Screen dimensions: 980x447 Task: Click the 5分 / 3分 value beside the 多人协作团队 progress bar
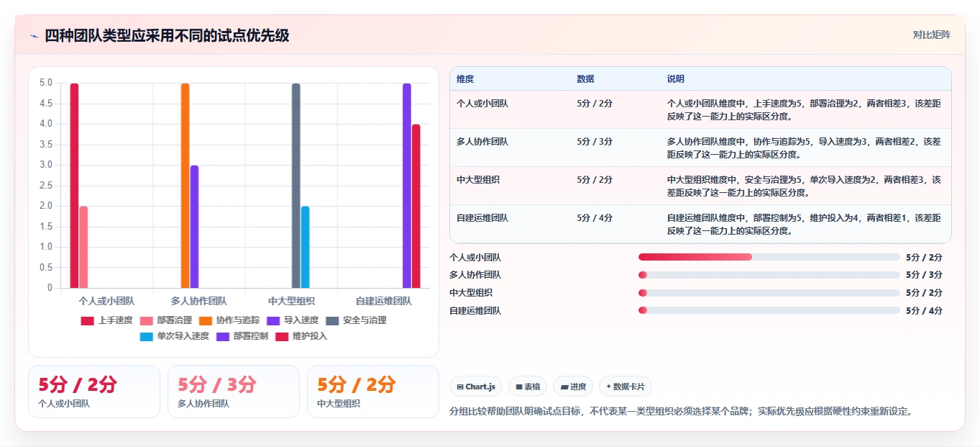[x=924, y=275]
